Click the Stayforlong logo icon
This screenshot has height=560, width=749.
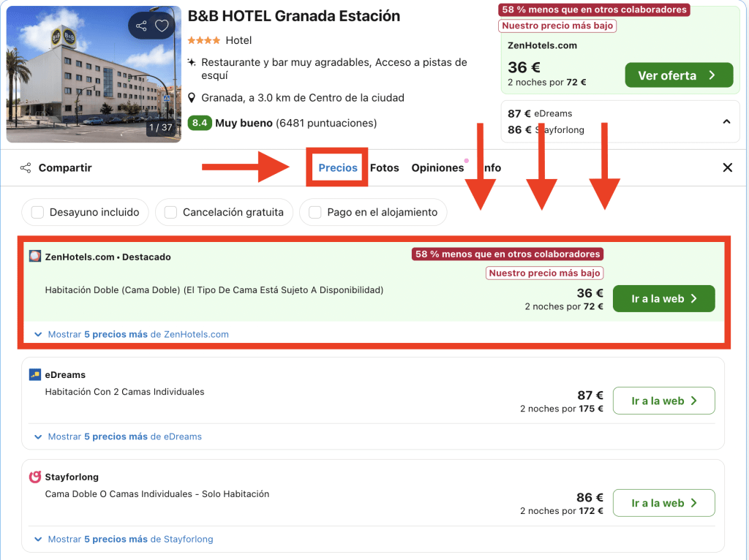point(35,477)
